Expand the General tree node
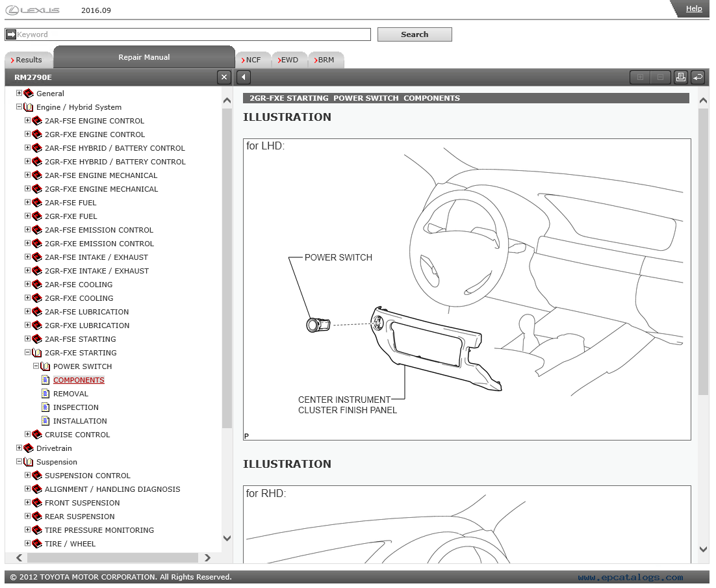Viewport: 716px width, 588px height. click(19, 93)
